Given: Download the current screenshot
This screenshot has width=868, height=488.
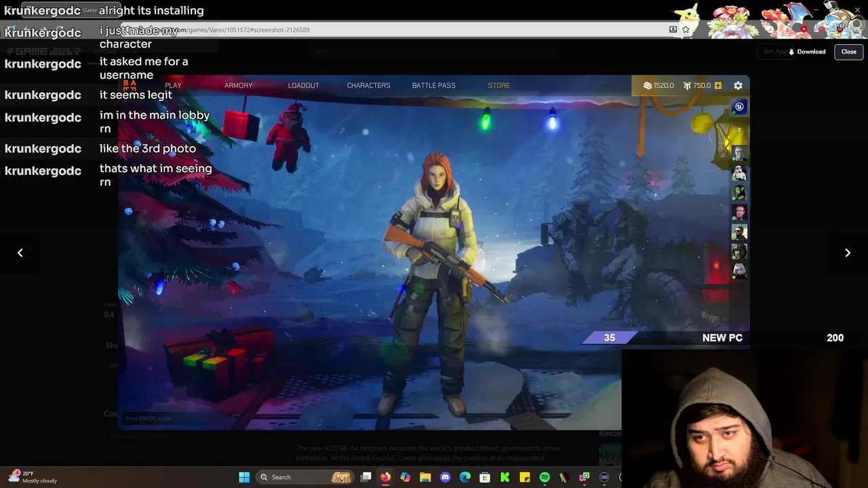Looking at the screenshot, I should pyautogui.click(x=807, y=52).
